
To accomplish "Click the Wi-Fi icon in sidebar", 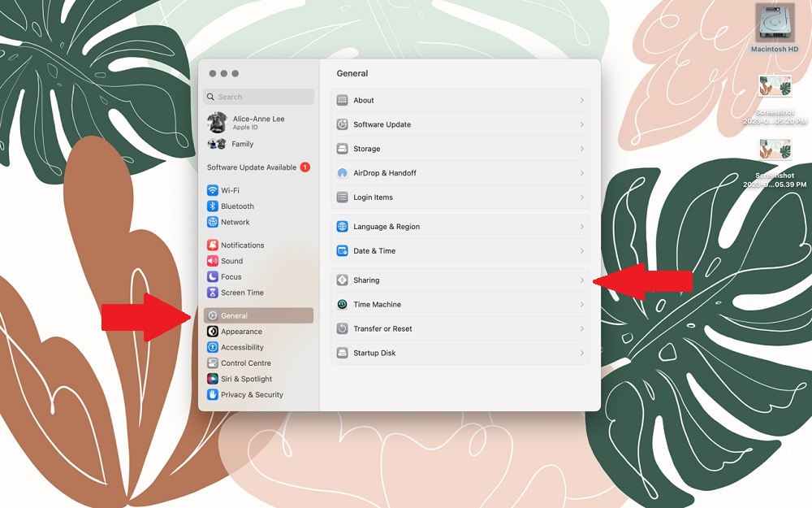I will click(x=212, y=190).
